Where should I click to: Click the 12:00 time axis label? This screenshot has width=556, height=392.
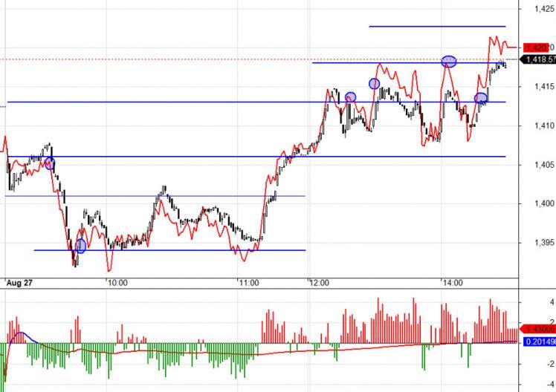coord(320,284)
